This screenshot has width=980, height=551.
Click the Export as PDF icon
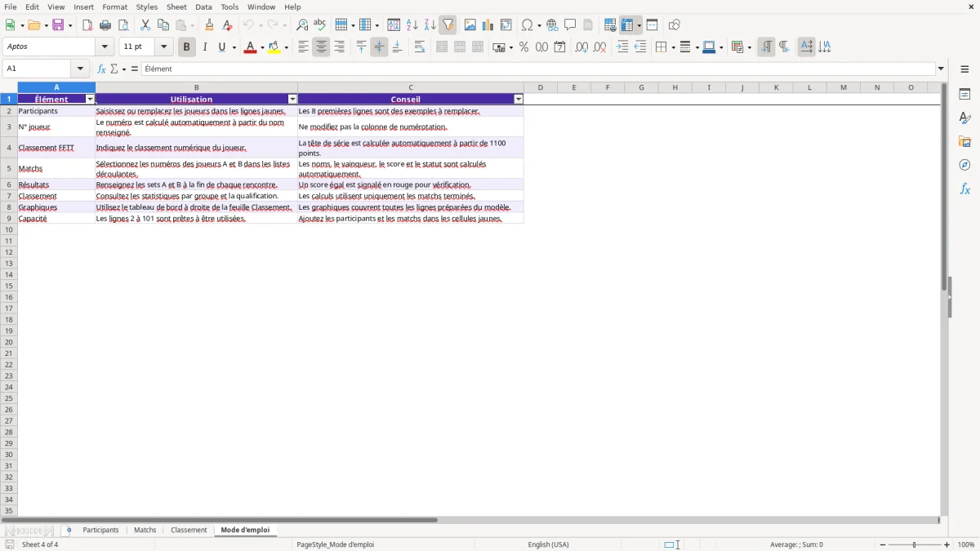tap(87, 25)
